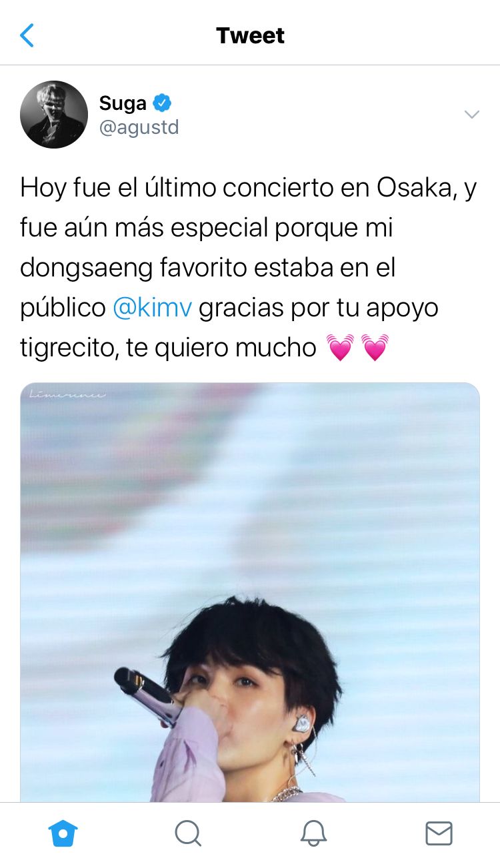
Task: Open the Messages envelope tab
Action: (438, 833)
